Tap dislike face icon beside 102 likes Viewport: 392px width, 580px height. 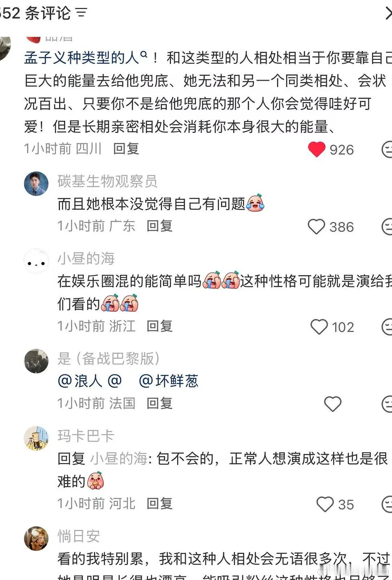pyautogui.click(x=387, y=327)
